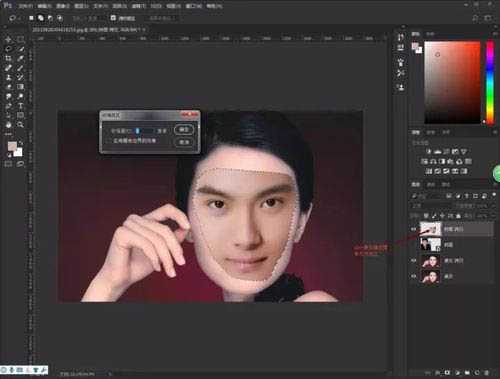Click the rainbow hue slider in Color panel
This screenshot has width=500, height=379.
click(x=490, y=83)
